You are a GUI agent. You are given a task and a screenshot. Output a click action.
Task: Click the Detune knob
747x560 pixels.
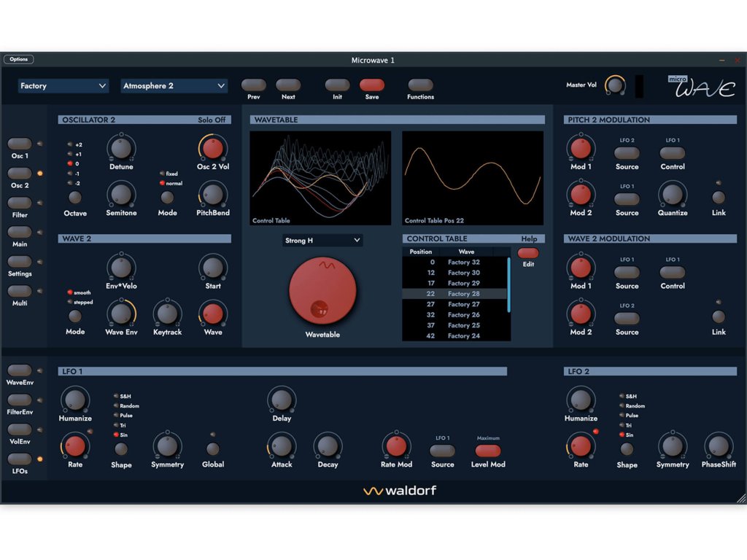pos(121,148)
